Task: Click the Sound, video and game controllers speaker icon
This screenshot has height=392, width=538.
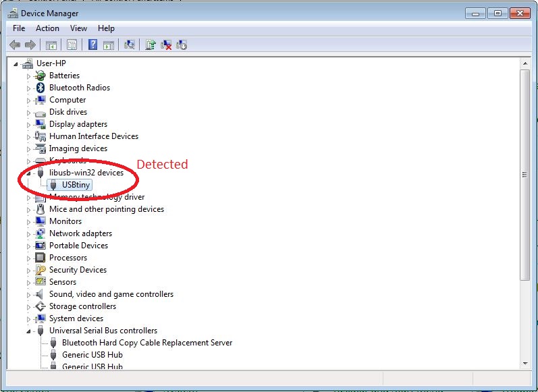Action: pyautogui.click(x=40, y=294)
